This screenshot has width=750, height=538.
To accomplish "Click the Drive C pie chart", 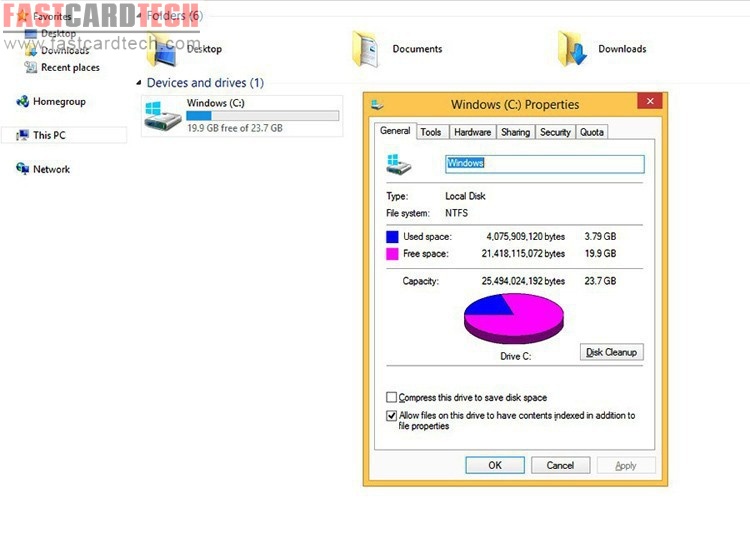I will click(514, 319).
